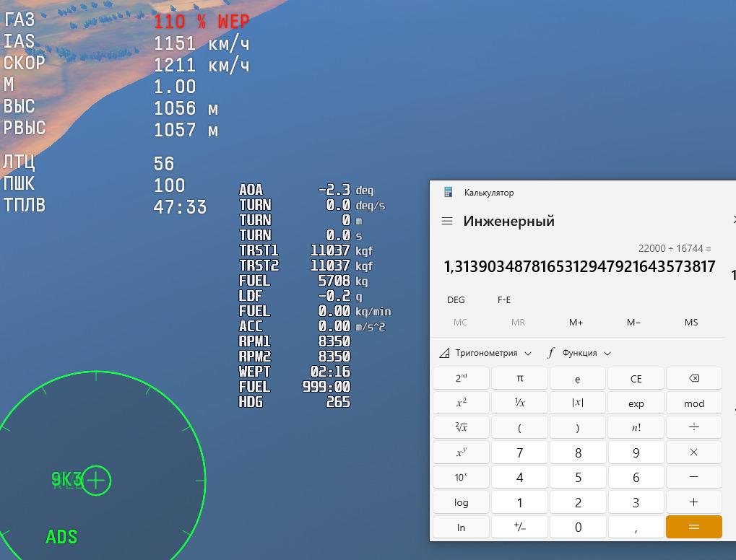Click the plus/minus sign toggle key

point(520,528)
